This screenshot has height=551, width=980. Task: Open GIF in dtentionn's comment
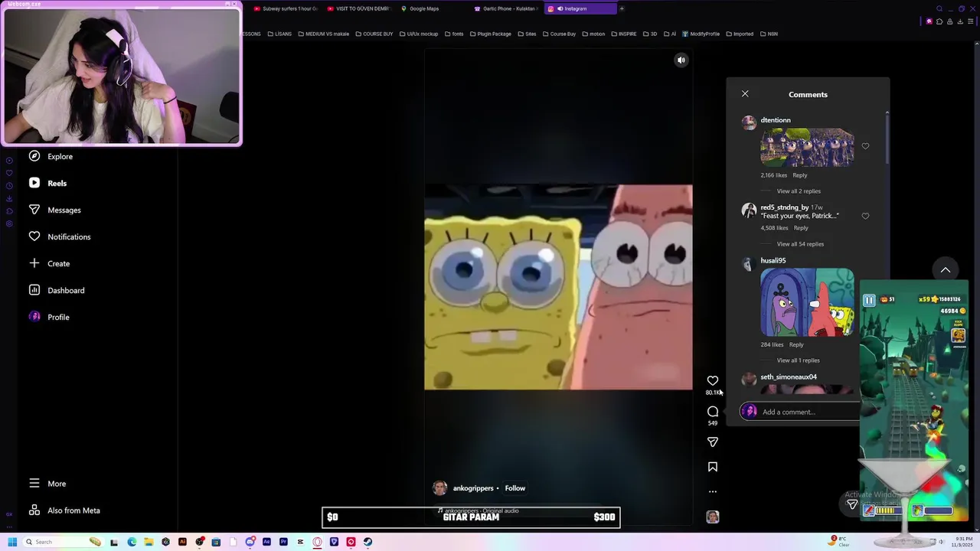pyautogui.click(x=807, y=147)
